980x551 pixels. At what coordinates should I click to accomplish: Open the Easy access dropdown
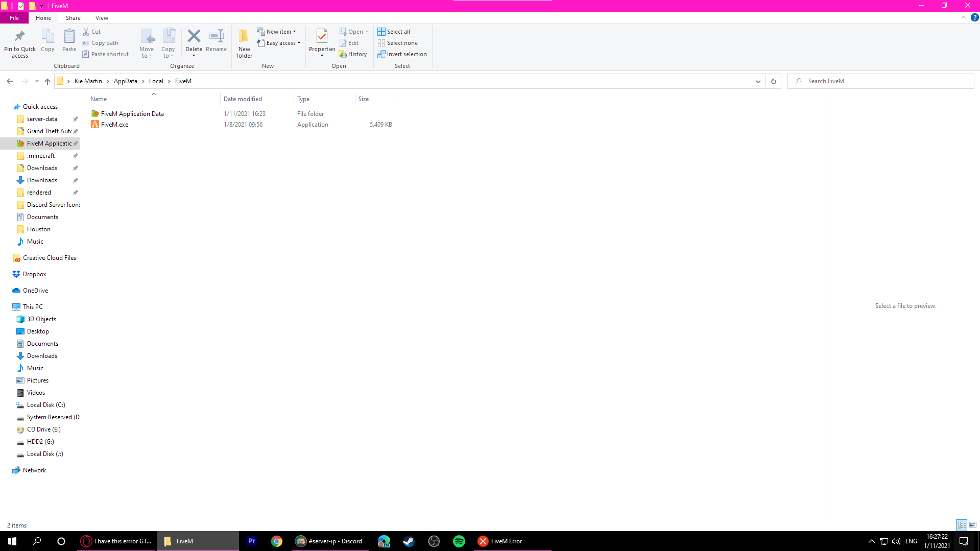tap(279, 43)
